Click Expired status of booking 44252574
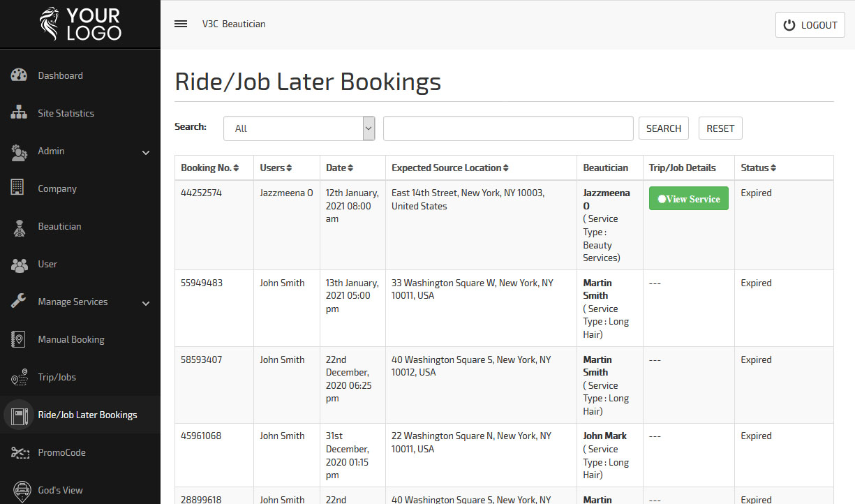 (x=757, y=193)
